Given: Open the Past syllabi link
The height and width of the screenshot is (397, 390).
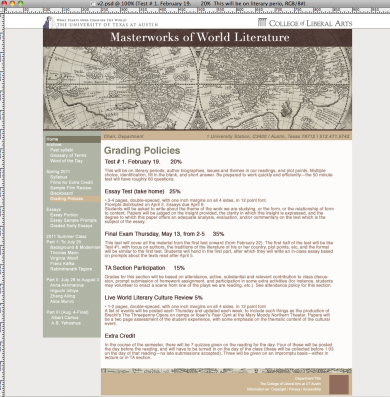Looking at the screenshot, I should pyautogui.click(x=61, y=150).
